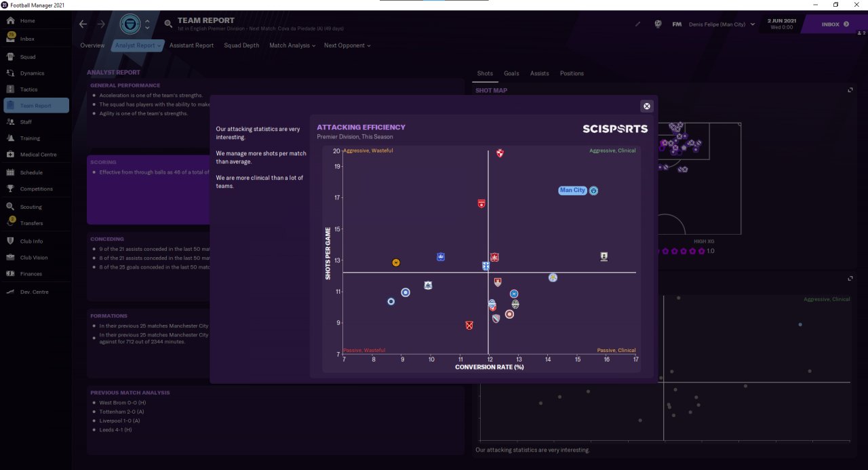Close the Attacking Efficiency popup
The image size is (868, 470).
pos(647,106)
